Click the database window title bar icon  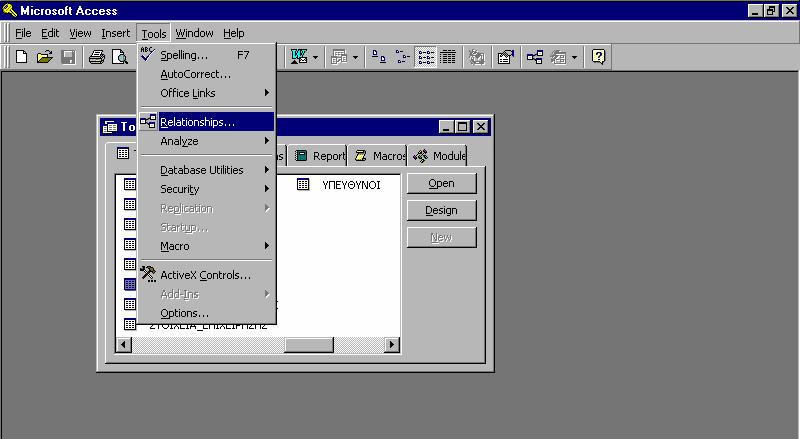point(110,127)
